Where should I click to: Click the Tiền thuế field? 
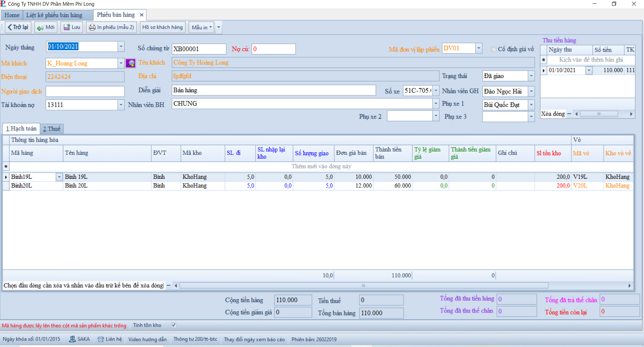(x=381, y=300)
